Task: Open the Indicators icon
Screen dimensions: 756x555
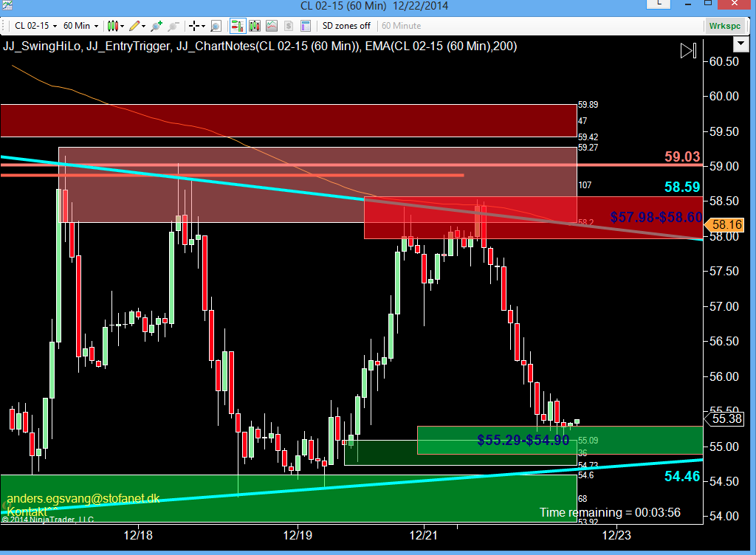Action: pyautogui.click(x=272, y=26)
